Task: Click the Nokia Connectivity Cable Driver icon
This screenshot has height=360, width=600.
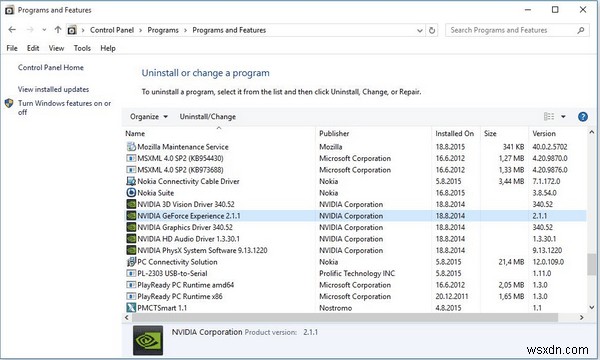Action: (131, 181)
